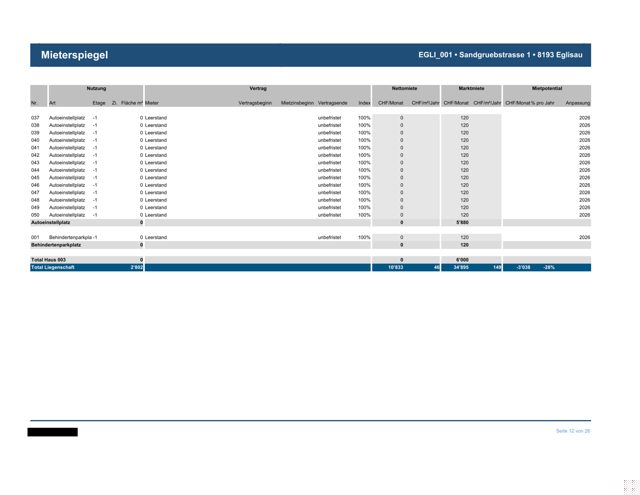The image size is (640, 495).
Task: Click the "Mieterspiegel" page title
Action: (74, 55)
